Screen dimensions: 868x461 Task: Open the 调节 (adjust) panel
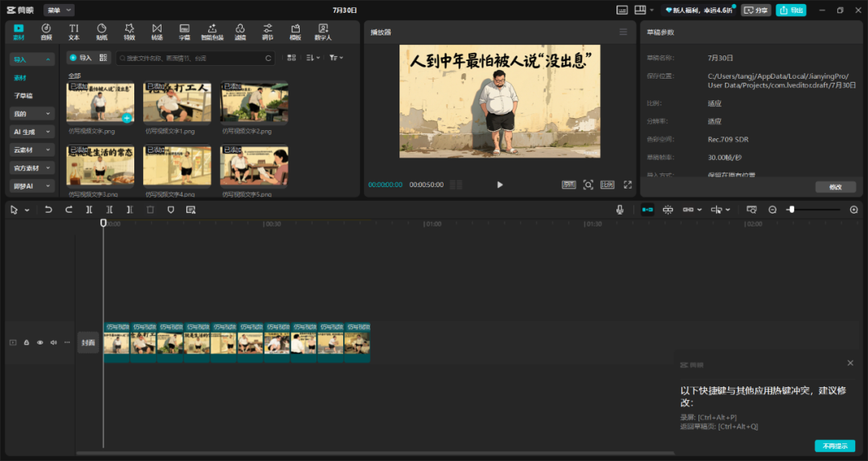[x=268, y=31]
